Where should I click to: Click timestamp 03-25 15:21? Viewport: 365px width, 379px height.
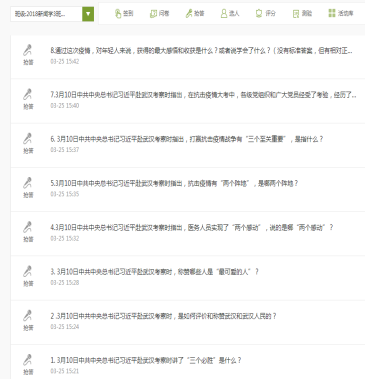click(x=65, y=371)
